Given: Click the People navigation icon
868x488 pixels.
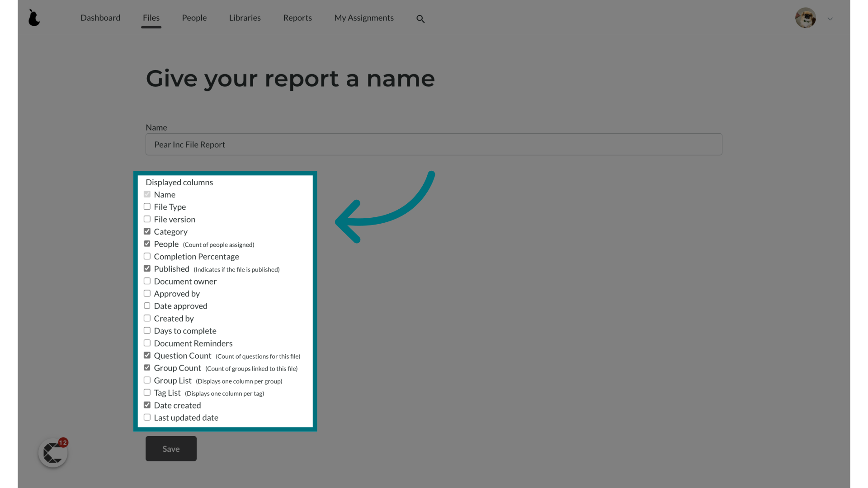Looking at the screenshot, I should 194,17.
